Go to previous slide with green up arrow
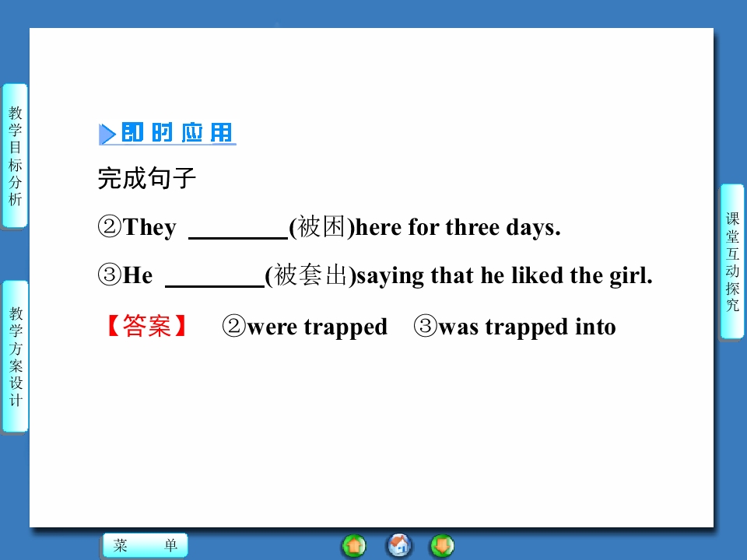 354,546
